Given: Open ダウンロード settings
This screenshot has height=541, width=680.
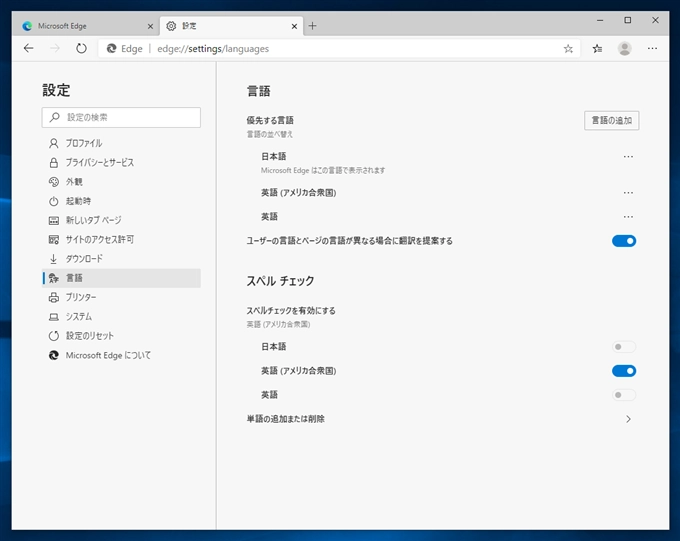Looking at the screenshot, I should coord(121,259).
